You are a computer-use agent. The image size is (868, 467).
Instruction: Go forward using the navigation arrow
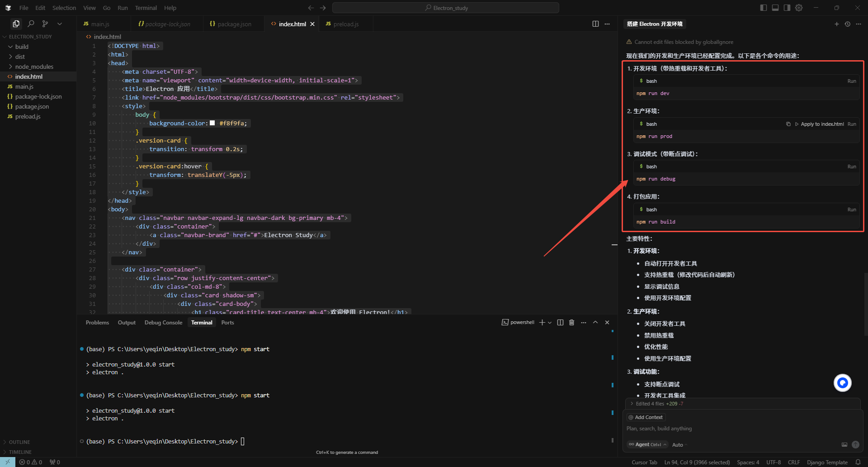coord(323,8)
